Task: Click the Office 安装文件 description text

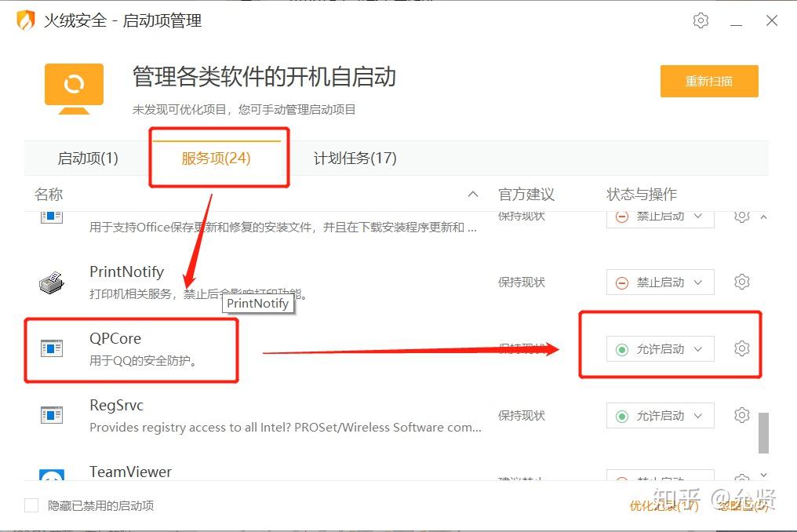Action: click(x=283, y=227)
